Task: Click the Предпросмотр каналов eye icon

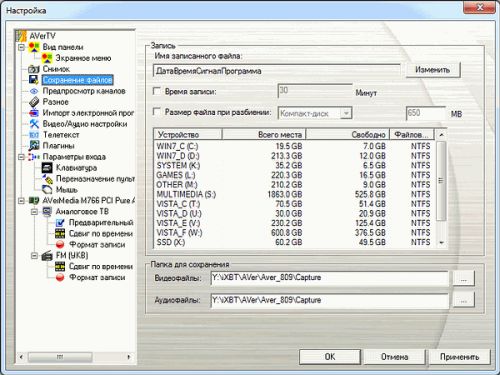Action: click(34, 91)
